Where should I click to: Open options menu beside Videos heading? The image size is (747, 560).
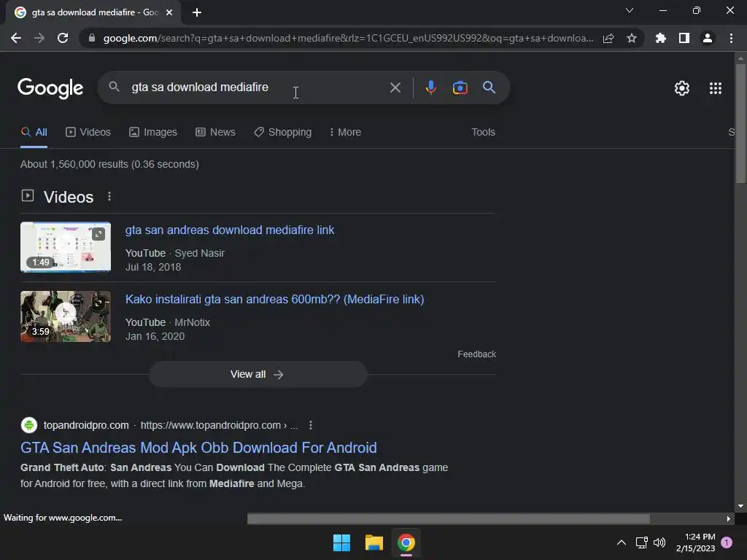(x=109, y=196)
